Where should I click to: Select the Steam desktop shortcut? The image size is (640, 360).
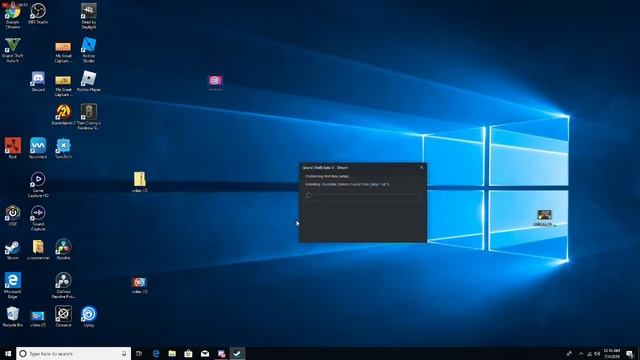pos(13,249)
